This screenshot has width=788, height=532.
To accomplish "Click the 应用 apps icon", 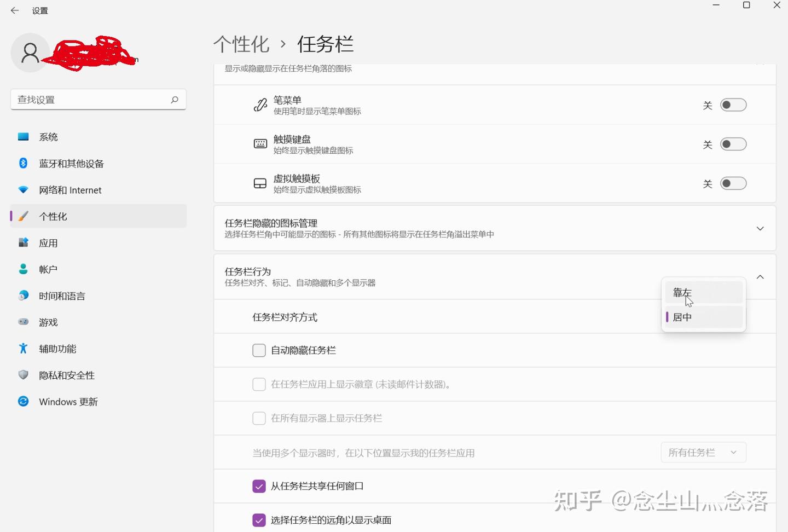I will click(23, 242).
